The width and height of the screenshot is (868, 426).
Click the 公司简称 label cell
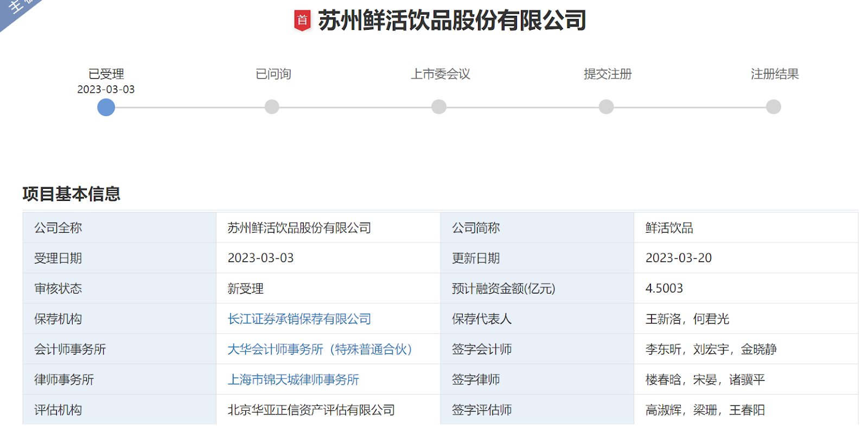[x=537, y=228]
